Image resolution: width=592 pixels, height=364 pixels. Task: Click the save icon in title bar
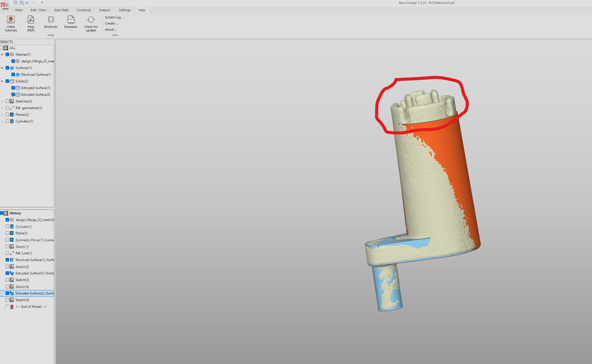tap(16, 3)
